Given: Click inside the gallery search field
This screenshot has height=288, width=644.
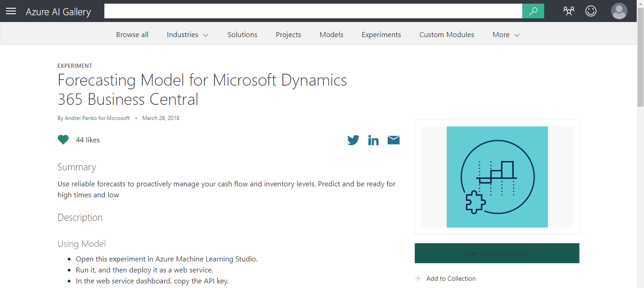Looking at the screenshot, I should [313, 11].
